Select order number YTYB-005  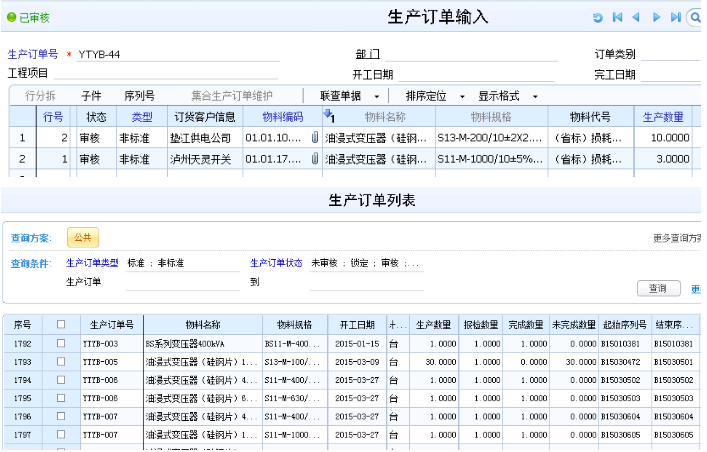(111, 362)
